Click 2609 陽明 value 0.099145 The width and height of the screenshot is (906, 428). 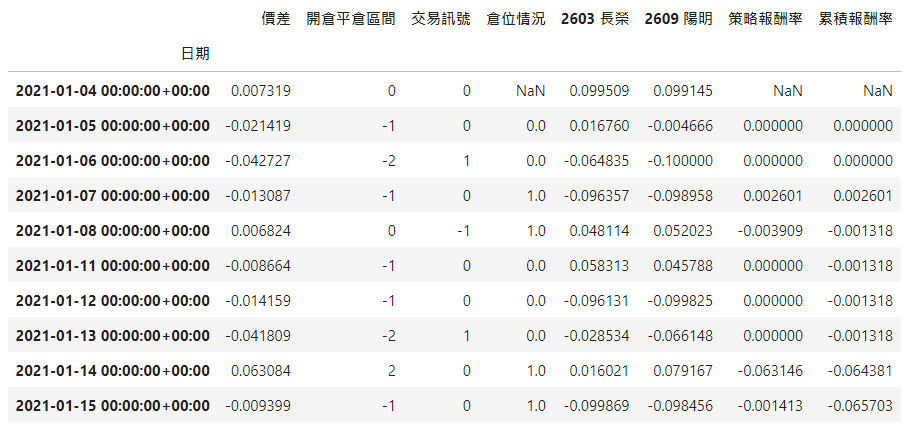tap(683, 91)
